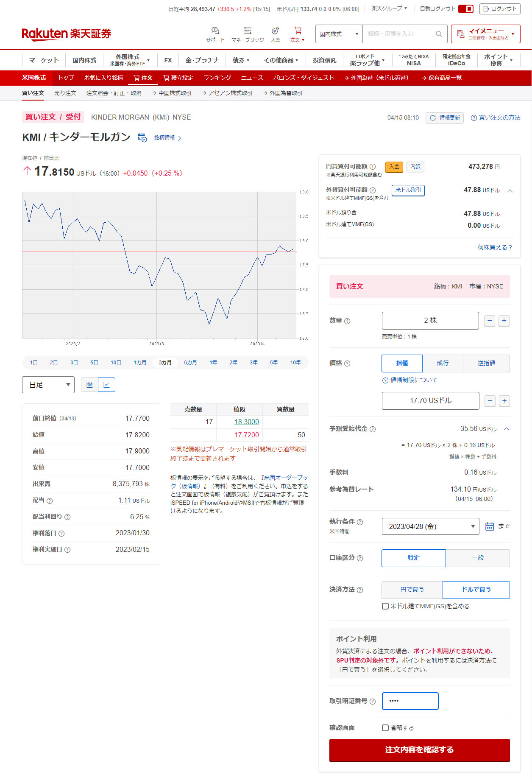Click the Money Bridge bank icon
This screenshot has height=783, width=532.
click(x=248, y=31)
